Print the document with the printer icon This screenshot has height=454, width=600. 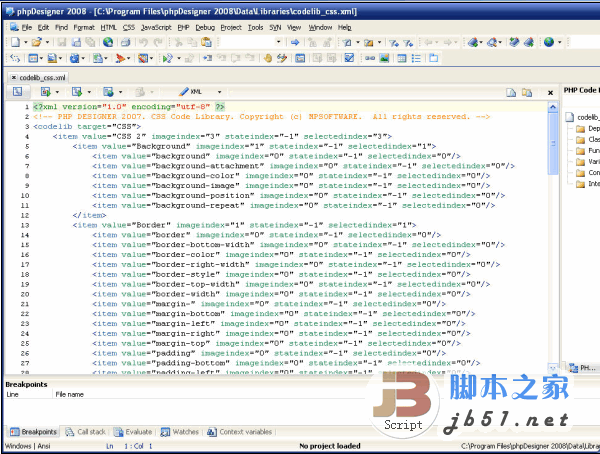(x=126, y=42)
